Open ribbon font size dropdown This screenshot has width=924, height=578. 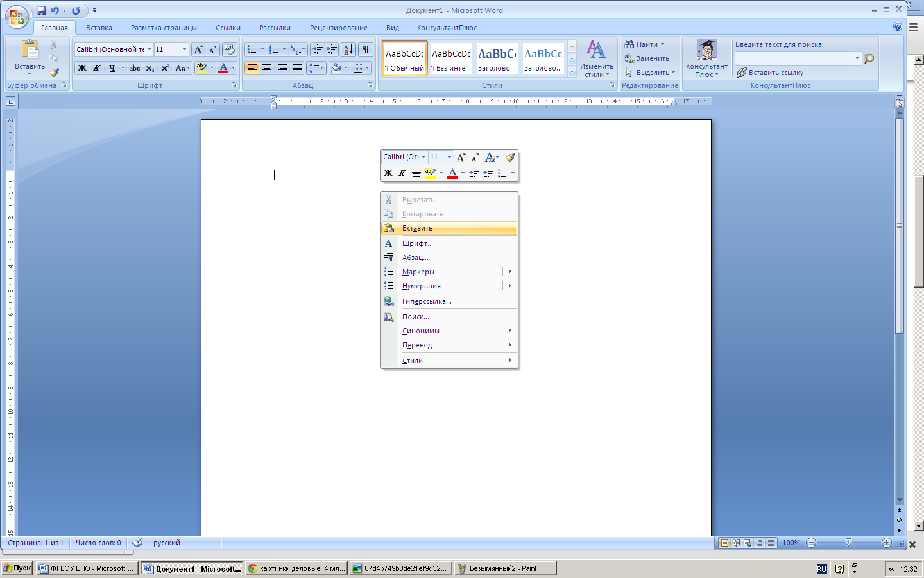point(184,49)
